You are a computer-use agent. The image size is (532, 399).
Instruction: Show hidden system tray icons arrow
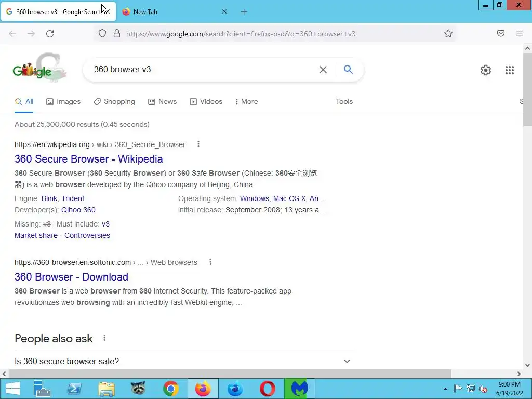tap(445, 389)
